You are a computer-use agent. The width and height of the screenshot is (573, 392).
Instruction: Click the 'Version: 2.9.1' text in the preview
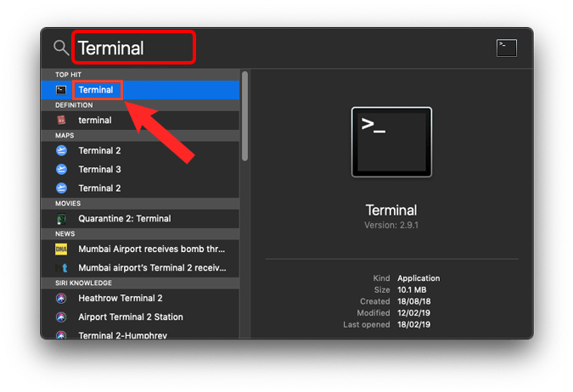(x=391, y=226)
